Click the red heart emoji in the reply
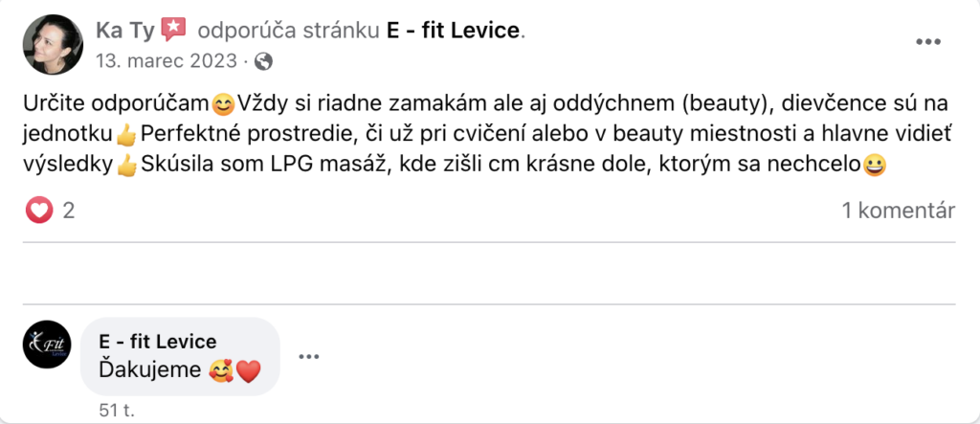 point(248,371)
